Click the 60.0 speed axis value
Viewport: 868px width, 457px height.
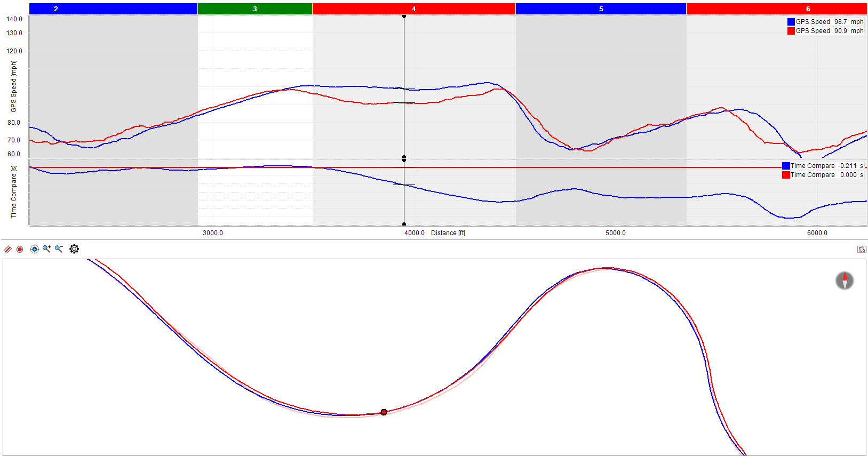pyautogui.click(x=14, y=154)
